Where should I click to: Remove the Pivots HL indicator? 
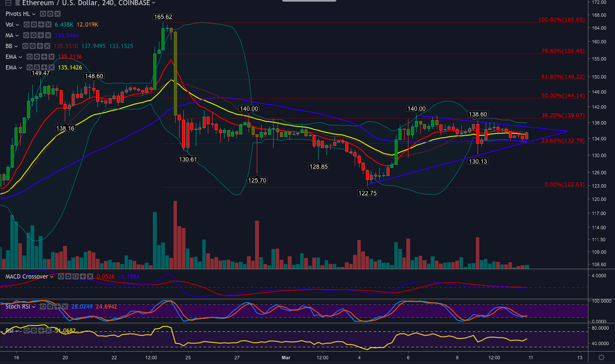pos(57,14)
